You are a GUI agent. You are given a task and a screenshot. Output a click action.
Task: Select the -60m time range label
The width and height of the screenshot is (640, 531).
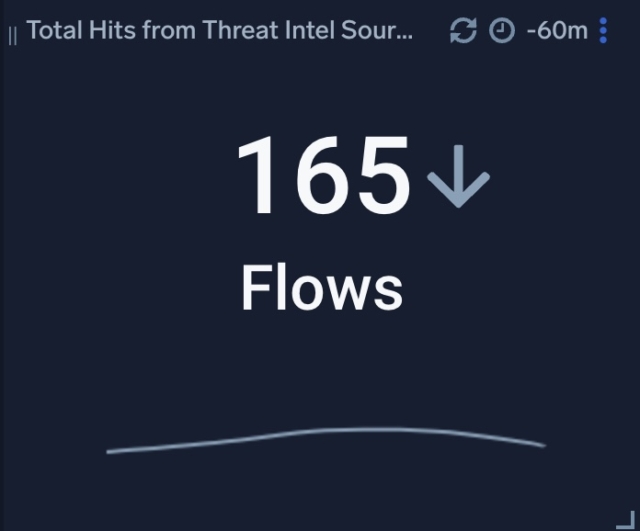click(557, 31)
